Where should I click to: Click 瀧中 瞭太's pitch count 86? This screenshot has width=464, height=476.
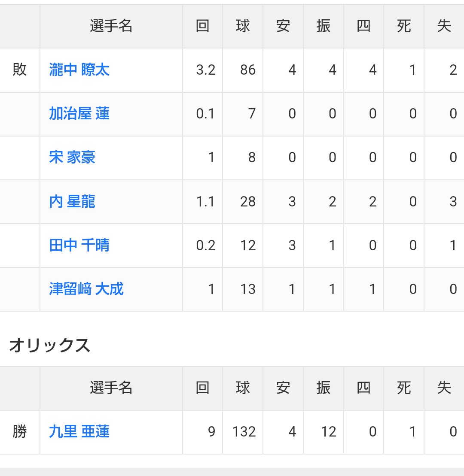(248, 70)
